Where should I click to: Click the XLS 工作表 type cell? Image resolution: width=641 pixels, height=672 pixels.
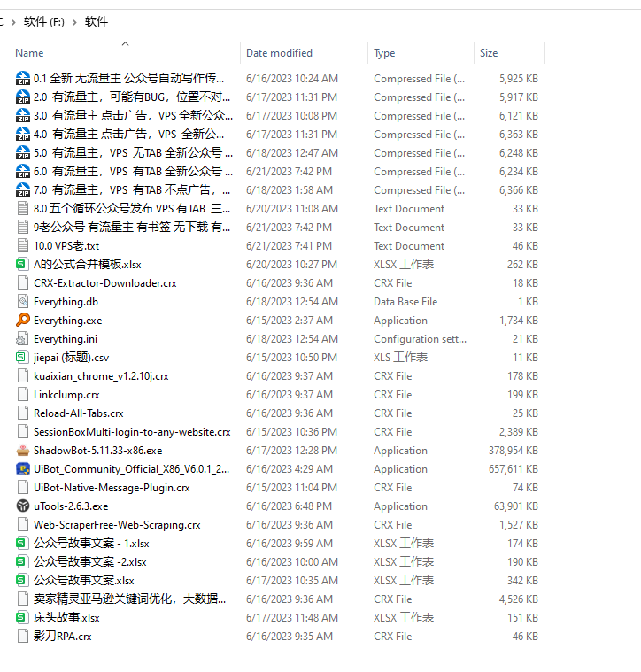point(400,358)
